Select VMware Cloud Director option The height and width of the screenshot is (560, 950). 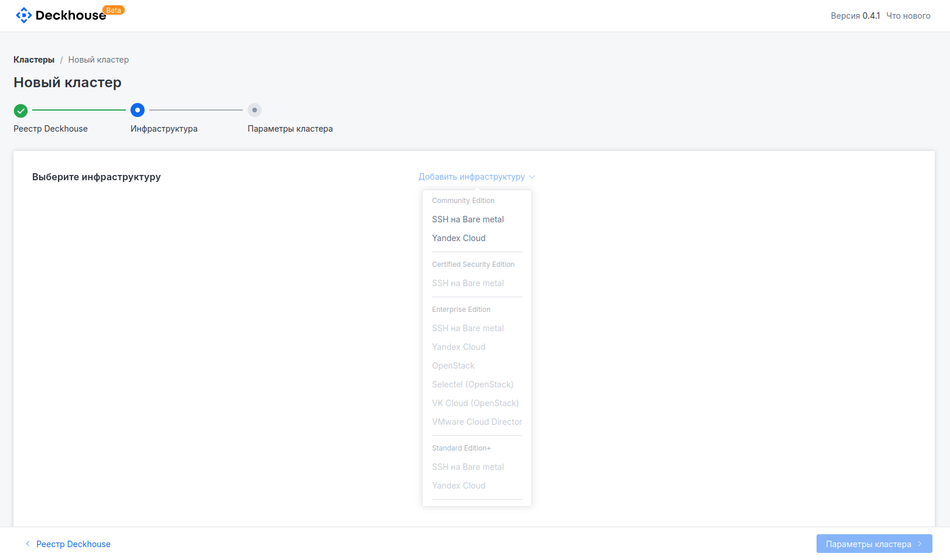point(476,422)
